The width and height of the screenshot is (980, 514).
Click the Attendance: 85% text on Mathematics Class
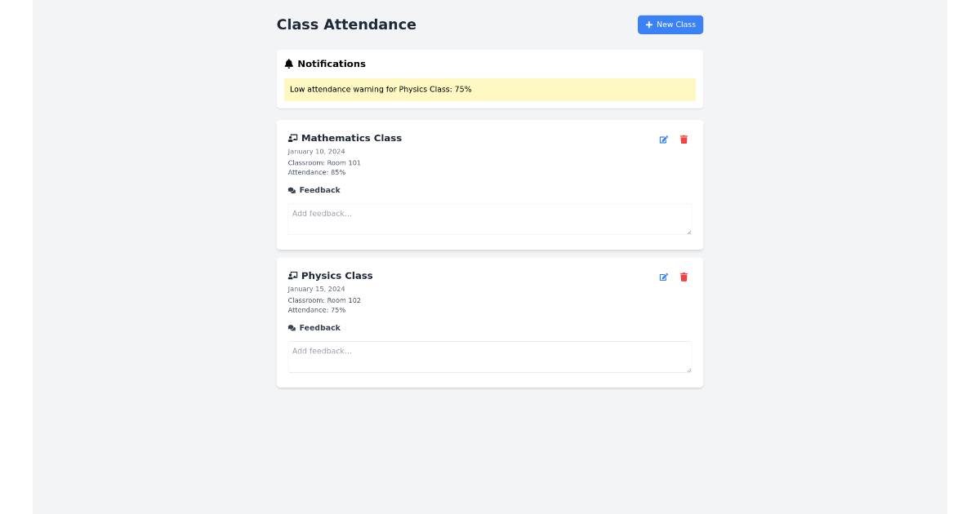tap(317, 172)
